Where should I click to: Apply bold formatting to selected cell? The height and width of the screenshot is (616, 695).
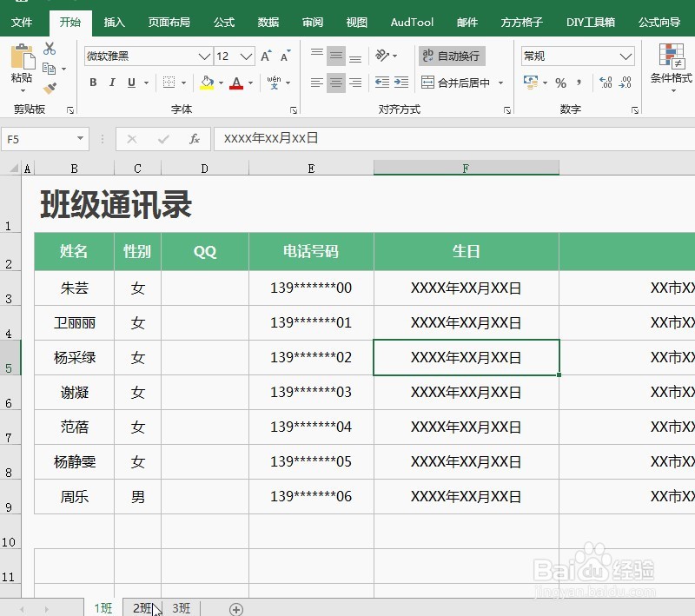tap(93, 83)
